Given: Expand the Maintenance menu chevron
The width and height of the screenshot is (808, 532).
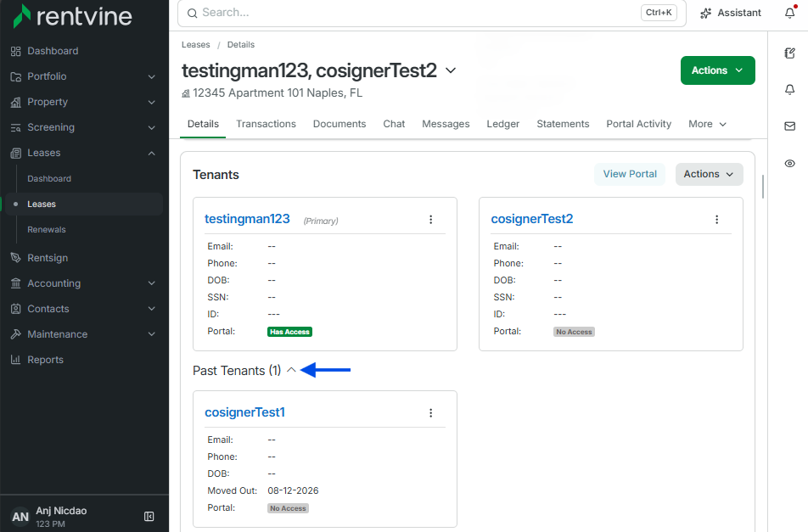Looking at the screenshot, I should [151, 334].
